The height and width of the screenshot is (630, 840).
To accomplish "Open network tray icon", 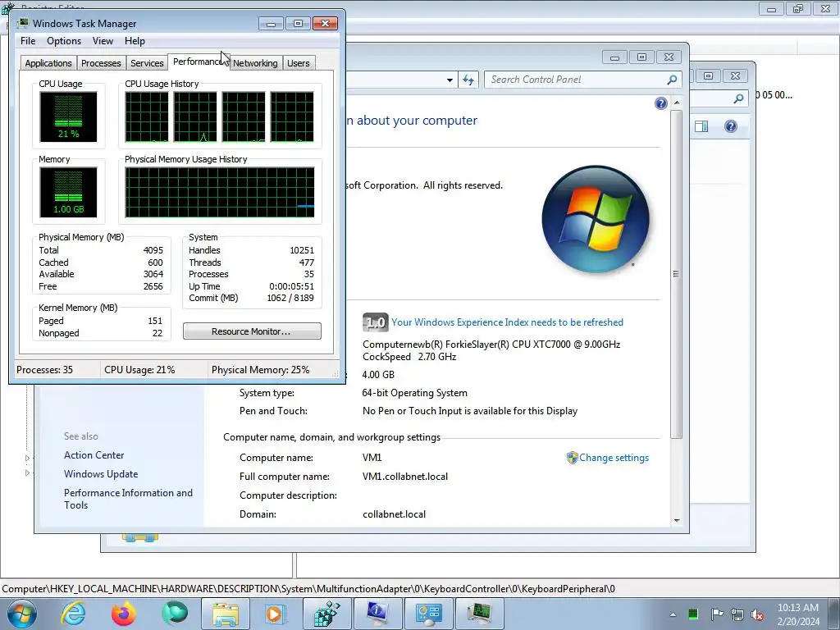I will click(737, 614).
